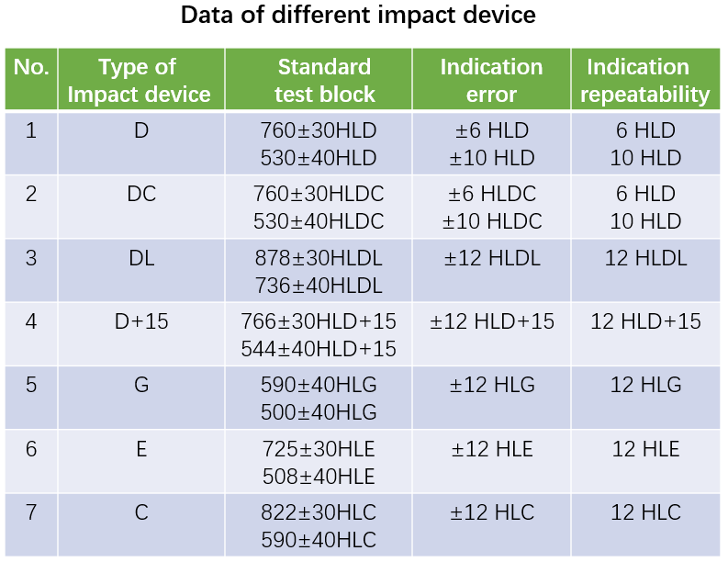Select the '725±30HLE' test block value
Image resolution: width=728 pixels, height=562 pixels.
click(x=319, y=449)
